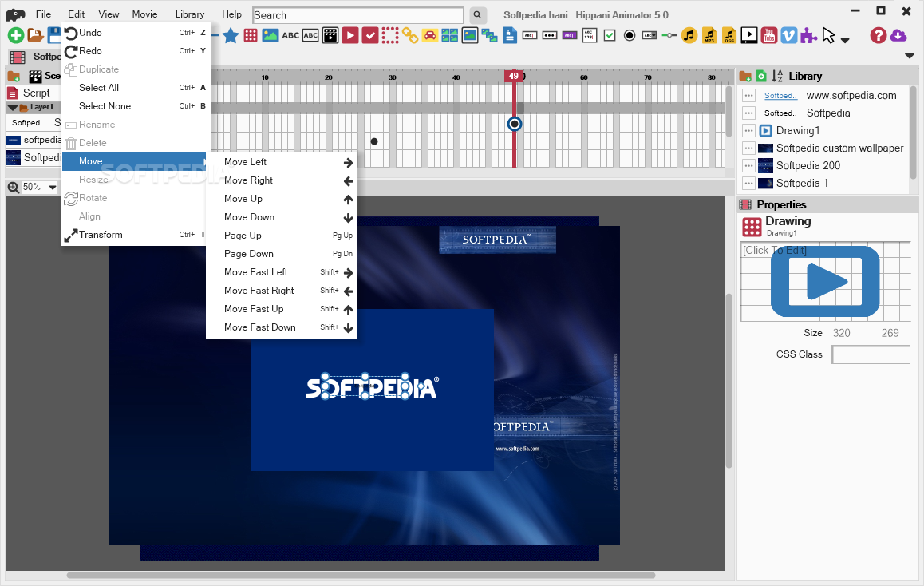Add boxed ABC text item
The height and width of the screenshot is (586, 924).
pyautogui.click(x=310, y=35)
